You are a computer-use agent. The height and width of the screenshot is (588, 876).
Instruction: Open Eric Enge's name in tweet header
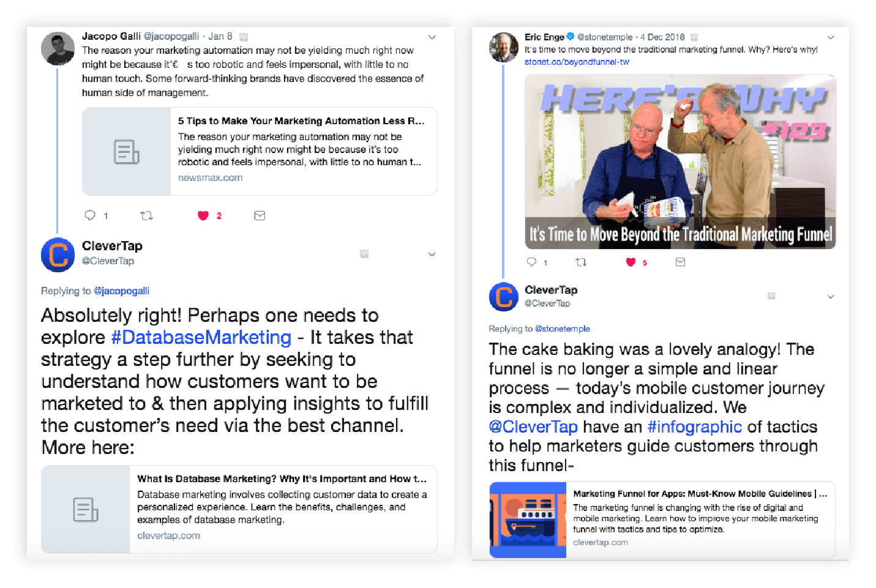[544, 37]
